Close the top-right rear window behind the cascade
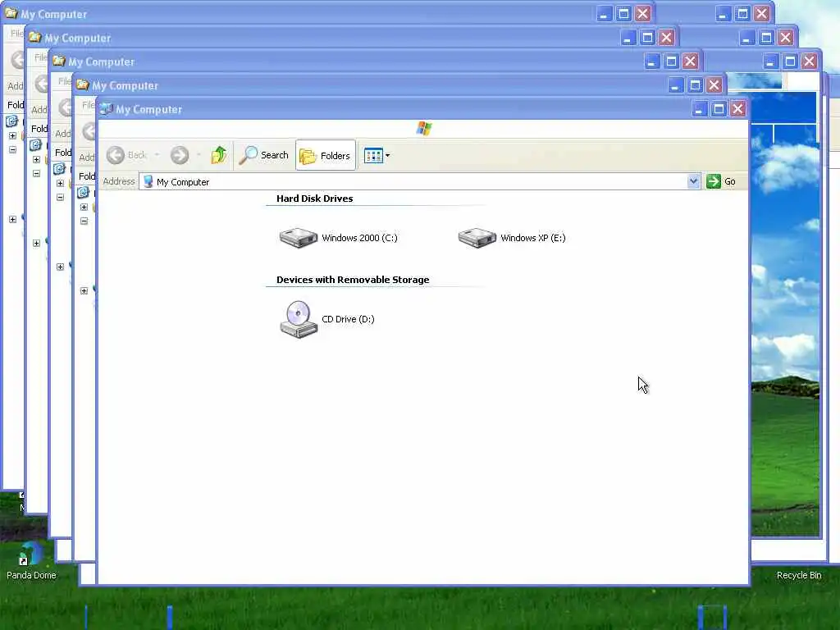 coord(762,14)
